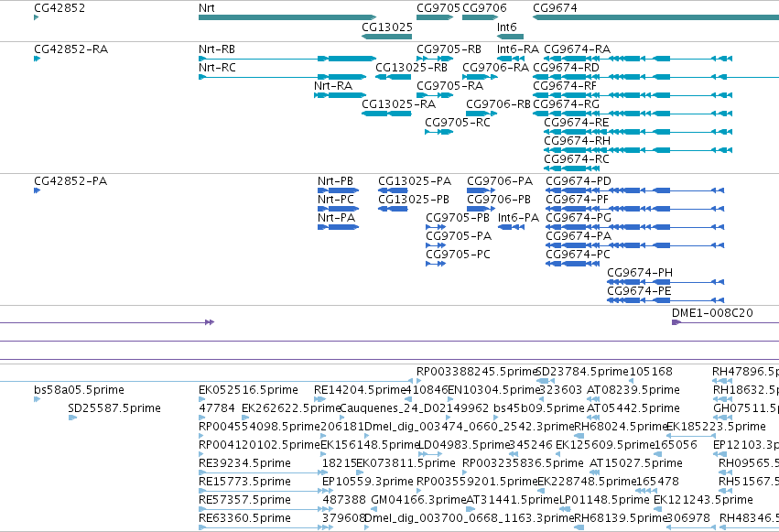Click the CG42852 gene label
Viewport: 779px width, 532px height.
pyautogui.click(x=60, y=8)
